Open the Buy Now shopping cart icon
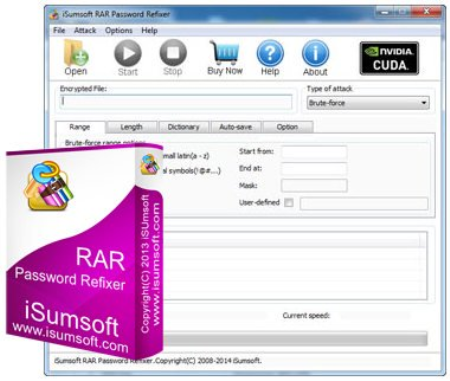This screenshot has height=381, width=450. (x=225, y=52)
